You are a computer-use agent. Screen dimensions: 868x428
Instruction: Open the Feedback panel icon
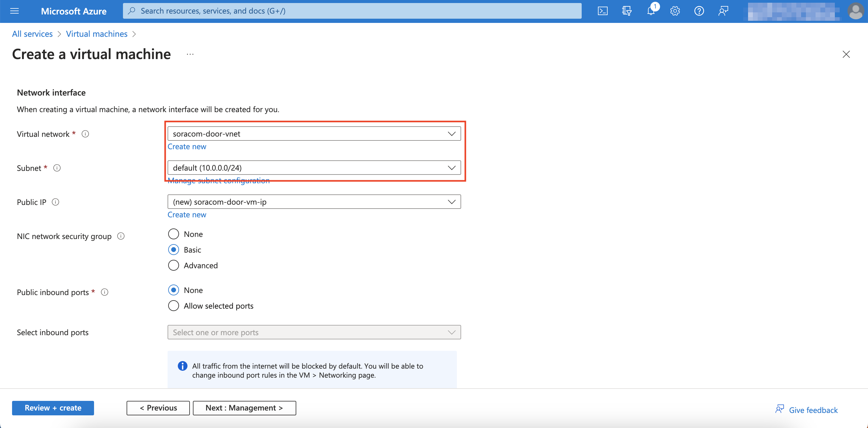pos(723,11)
